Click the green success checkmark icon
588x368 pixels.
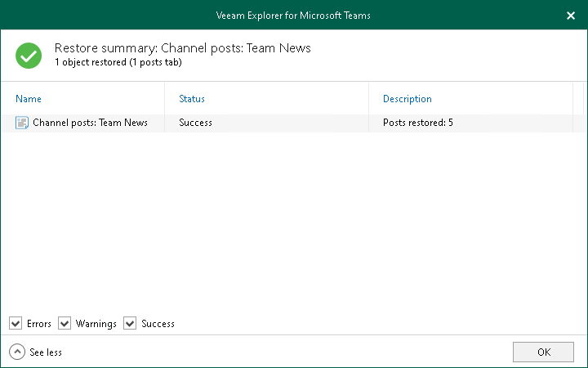[x=29, y=55]
